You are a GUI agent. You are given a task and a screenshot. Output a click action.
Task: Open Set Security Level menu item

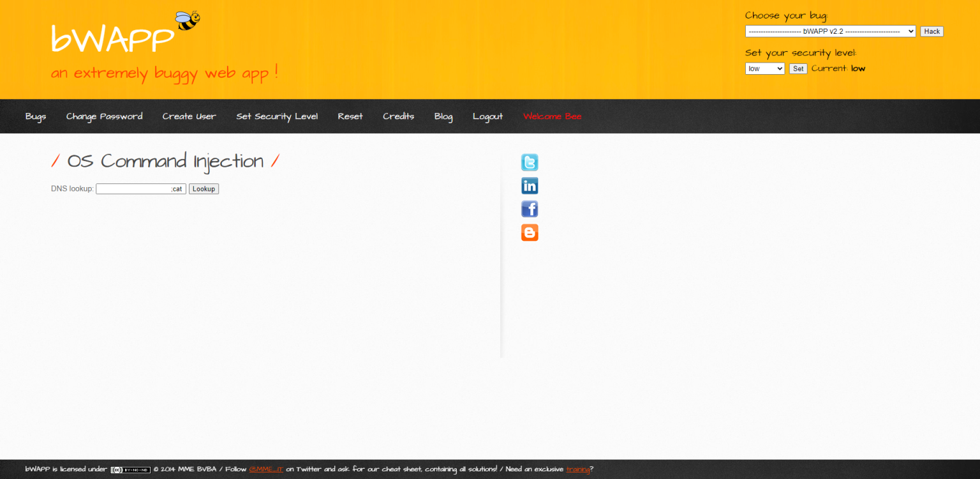(277, 116)
